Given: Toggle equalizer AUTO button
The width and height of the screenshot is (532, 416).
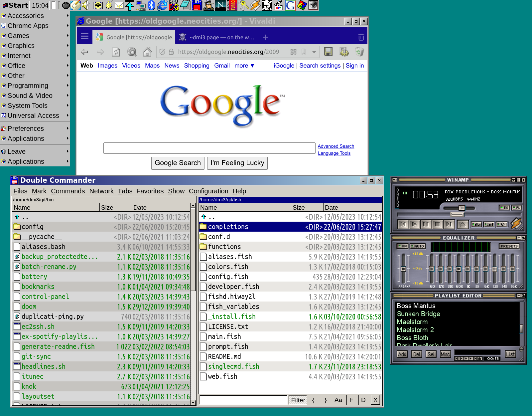Looking at the screenshot, I should pos(418,246).
